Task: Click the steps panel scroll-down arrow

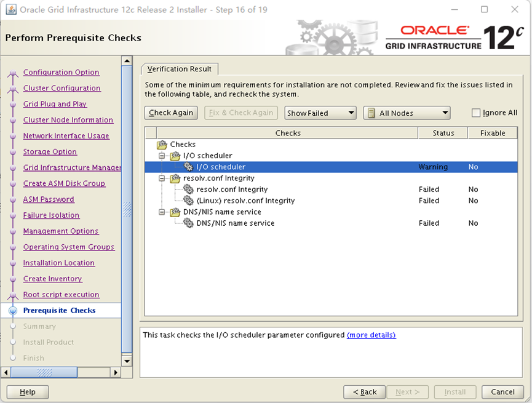Action: pyautogui.click(x=127, y=361)
